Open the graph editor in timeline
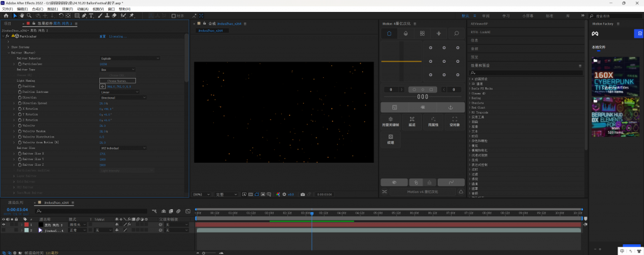Image resolution: width=644 pixels, height=255 pixels. click(187, 211)
